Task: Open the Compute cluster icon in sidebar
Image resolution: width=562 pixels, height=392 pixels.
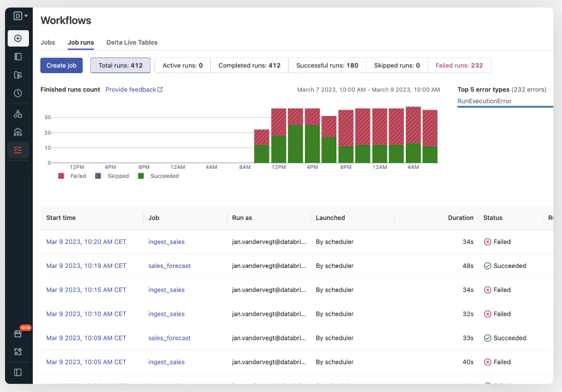Action: point(18,132)
